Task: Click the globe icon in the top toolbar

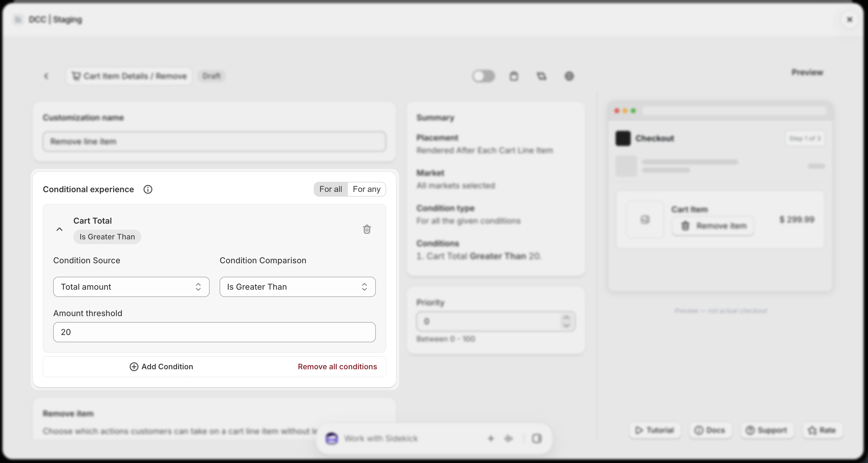Action: coord(569,76)
